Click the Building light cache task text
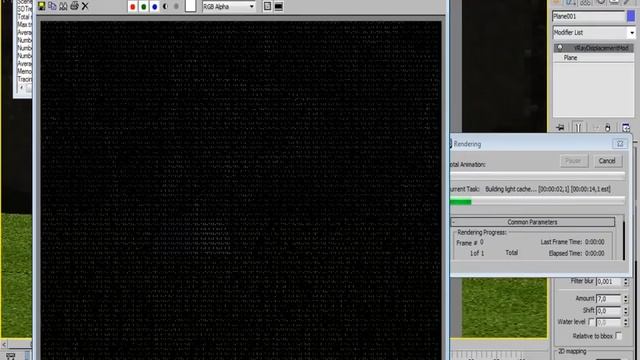The height and width of the screenshot is (360, 640). tap(548, 189)
